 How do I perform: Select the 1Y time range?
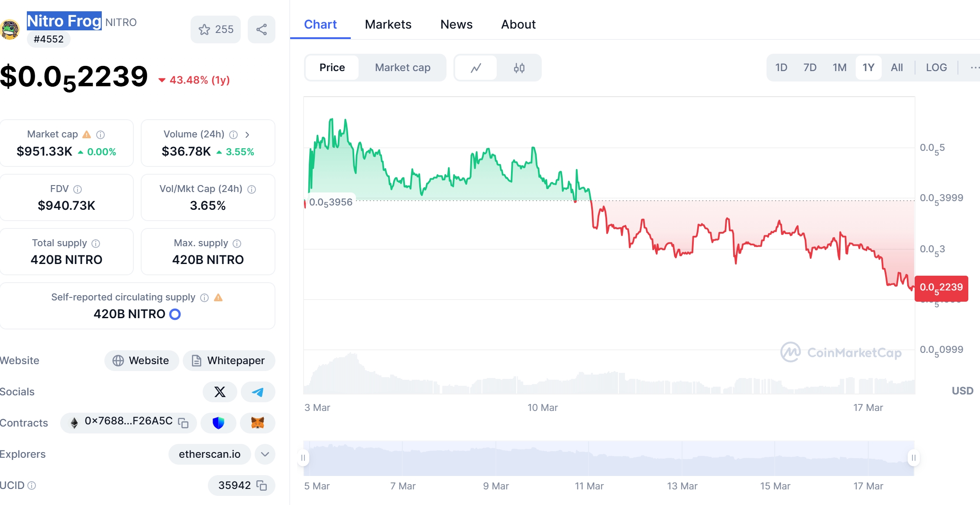click(868, 68)
